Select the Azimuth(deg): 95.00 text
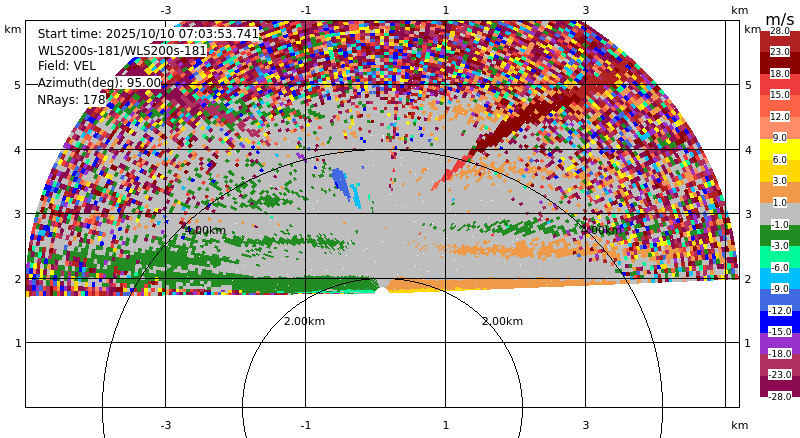800x438 pixels. click(99, 83)
